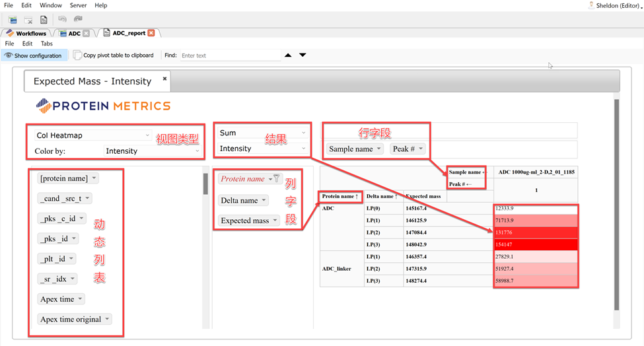Close the ADC_report tab
The image size is (644, 346).
click(x=151, y=33)
